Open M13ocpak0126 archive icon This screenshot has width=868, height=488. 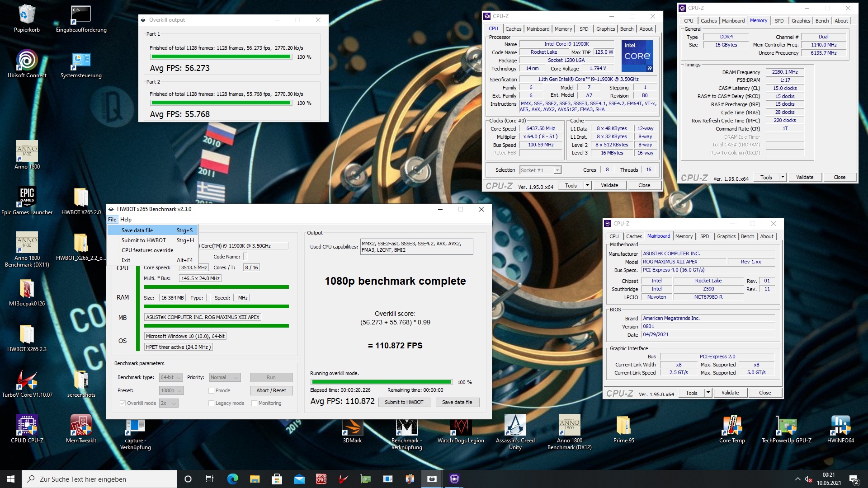pos(27,292)
